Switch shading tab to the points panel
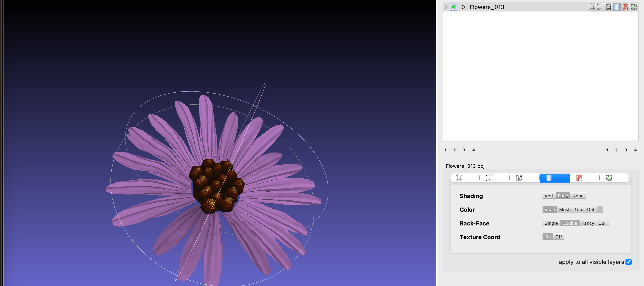Screen dimensions: 644x286 pyautogui.click(x=489, y=178)
